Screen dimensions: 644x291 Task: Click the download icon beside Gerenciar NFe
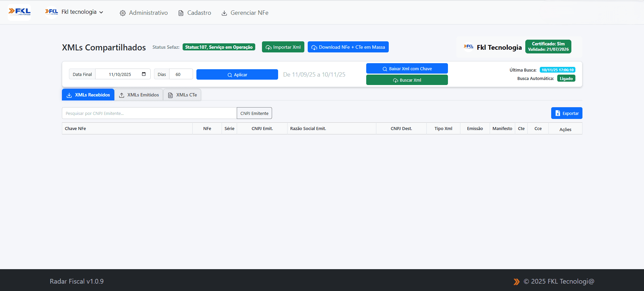click(224, 13)
